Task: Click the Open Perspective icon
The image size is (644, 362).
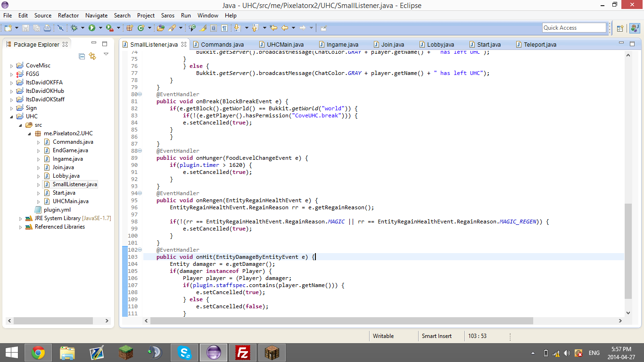Action: click(x=620, y=28)
